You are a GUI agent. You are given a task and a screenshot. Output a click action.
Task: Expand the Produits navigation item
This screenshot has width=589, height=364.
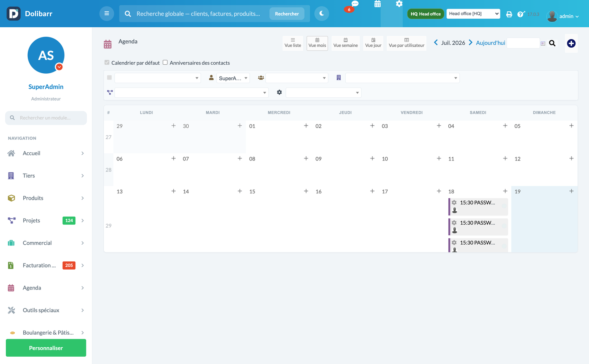coord(46,198)
